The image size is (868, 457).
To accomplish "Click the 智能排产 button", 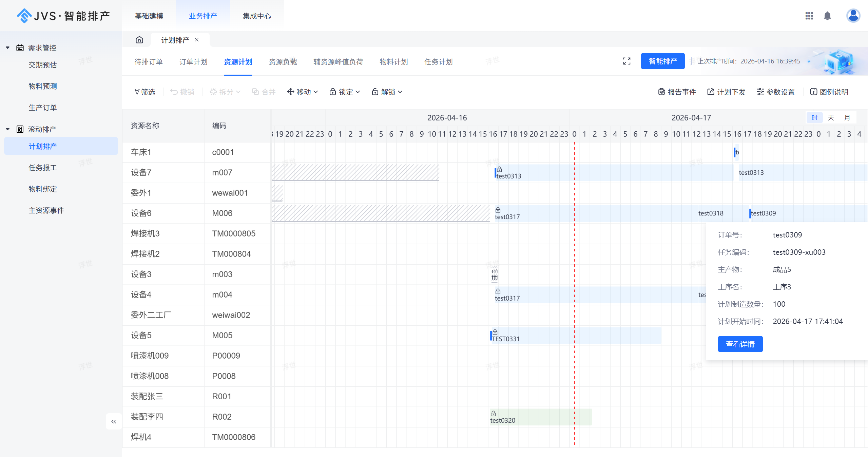I will (662, 61).
